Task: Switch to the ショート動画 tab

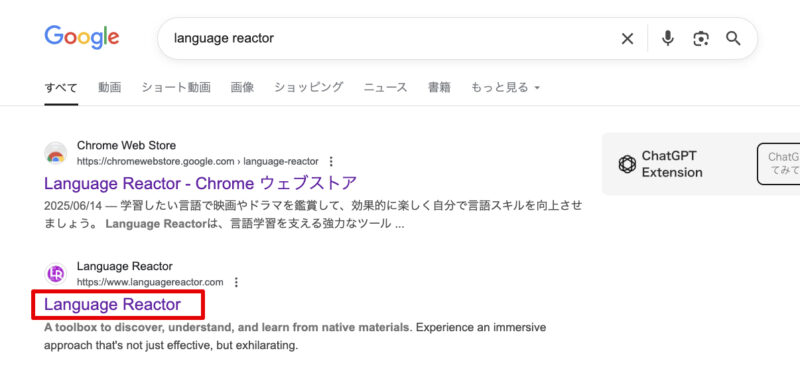Action: coord(176,88)
